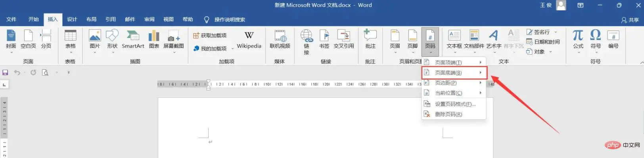Viewport: 644px width, 158px height.
Task: Switch to the Design (设计) tab
Action: pos(72,19)
